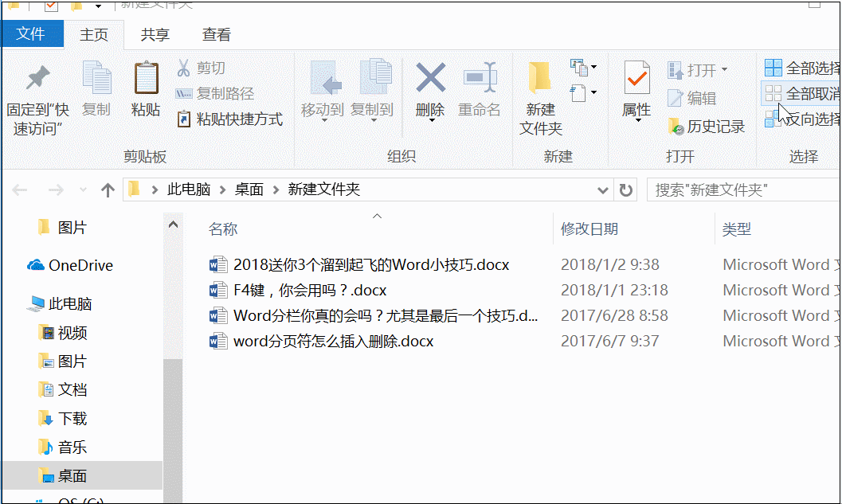
Task: Click the Refresh button beside address bar
Action: pyautogui.click(x=625, y=190)
